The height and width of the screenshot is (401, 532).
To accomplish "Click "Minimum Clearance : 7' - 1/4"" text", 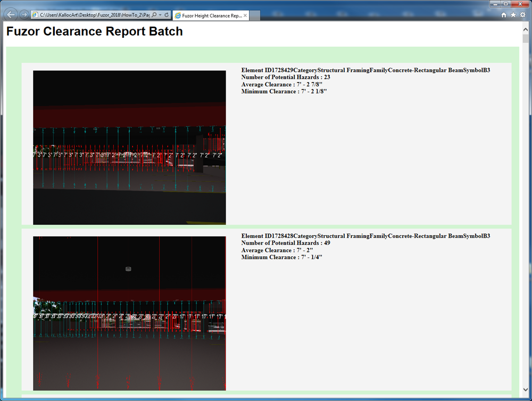I will 281,257.
